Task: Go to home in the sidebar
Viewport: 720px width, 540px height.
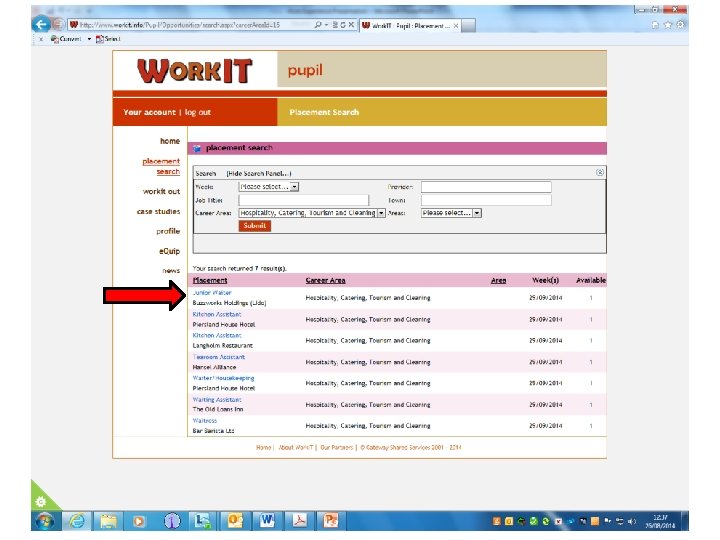Action: pyautogui.click(x=170, y=141)
